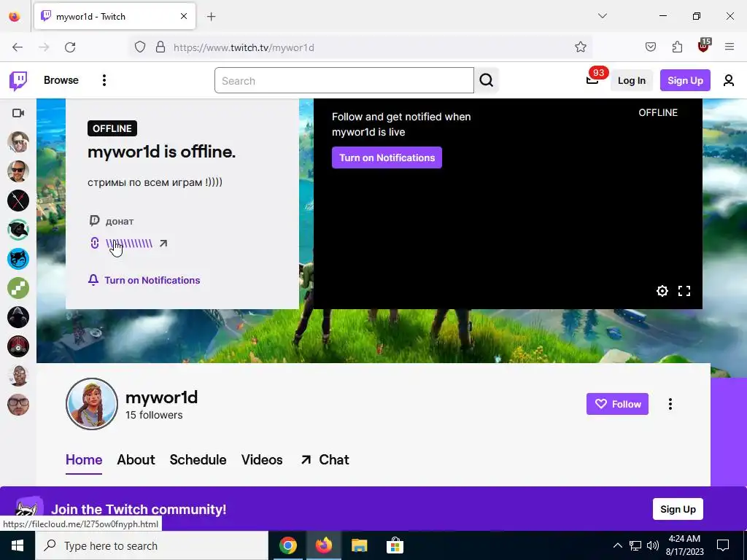Show hidden system tray icons

pyautogui.click(x=617, y=545)
